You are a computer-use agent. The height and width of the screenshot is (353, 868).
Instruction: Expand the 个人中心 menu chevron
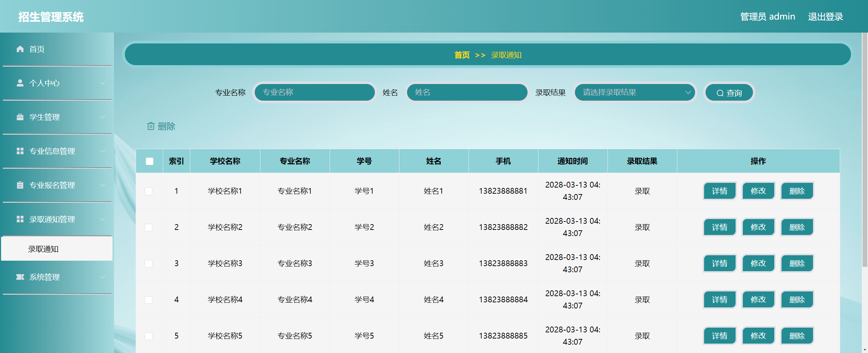pyautogui.click(x=103, y=83)
